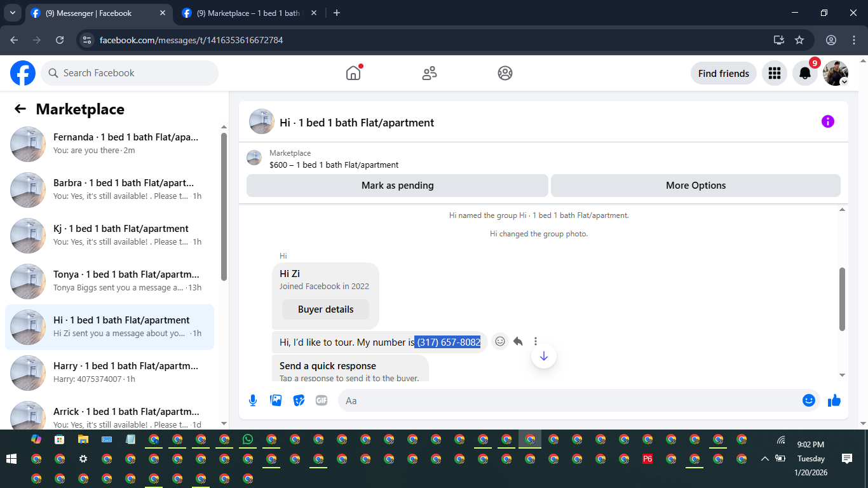Switch to the Marketplace – 1 bed 1 bath tab
The image size is (868, 488).
point(250,13)
